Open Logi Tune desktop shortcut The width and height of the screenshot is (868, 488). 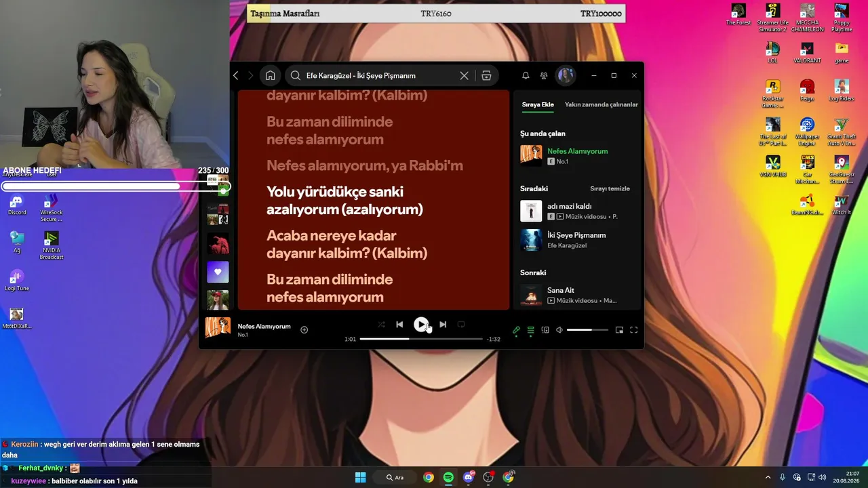17,281
